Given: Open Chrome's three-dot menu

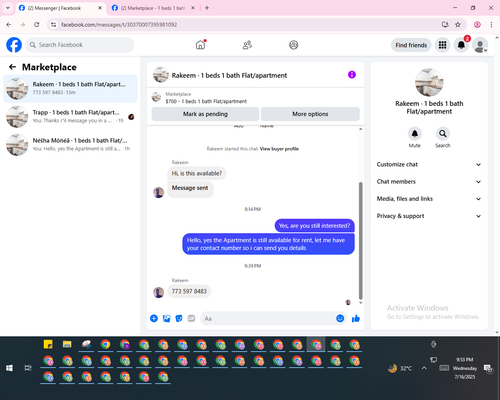Looking at the screenshot, I should (x=491, y=24).
